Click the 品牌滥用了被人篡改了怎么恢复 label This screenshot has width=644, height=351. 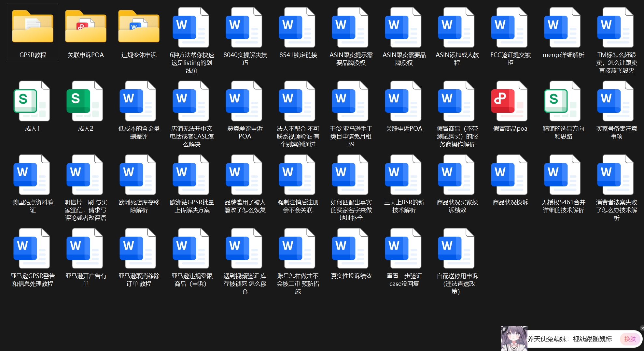pyautogui.click(x=245, y=206)
